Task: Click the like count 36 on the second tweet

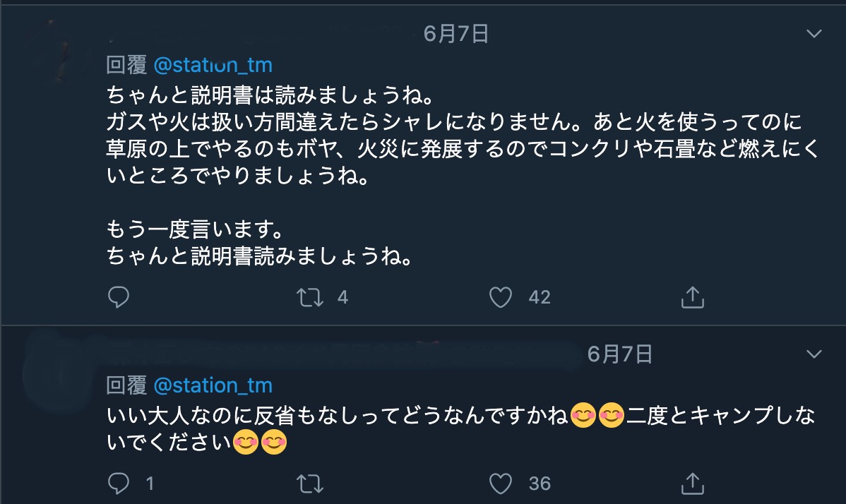Action: pos(540,484)
